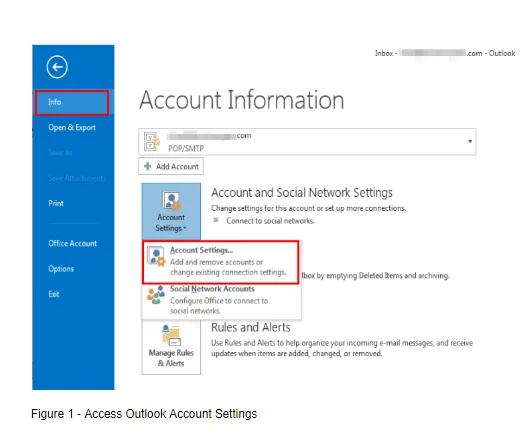The image size is (522, 432).
Task: Click the Add Account button
Action: 171,166
